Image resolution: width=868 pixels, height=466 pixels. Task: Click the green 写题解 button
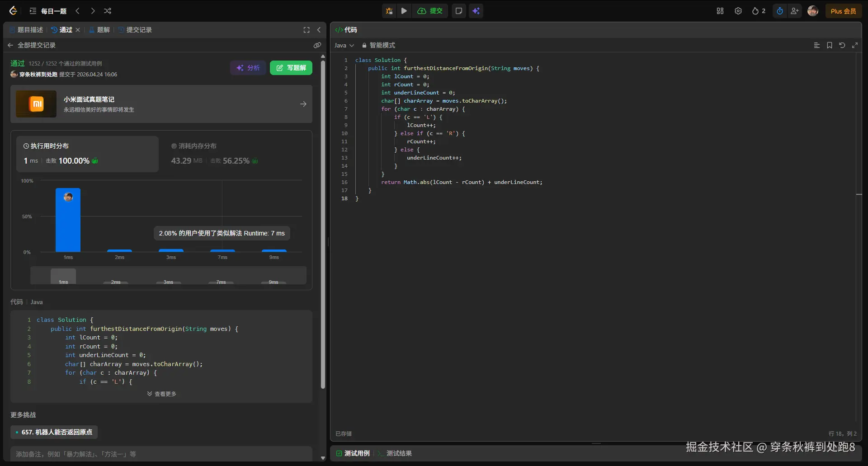point(291,68)
